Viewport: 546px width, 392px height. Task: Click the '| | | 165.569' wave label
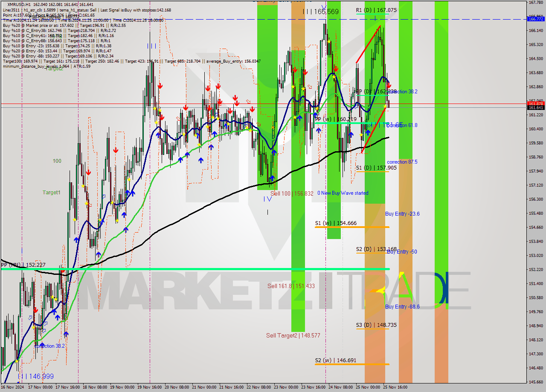click(320, 12)
